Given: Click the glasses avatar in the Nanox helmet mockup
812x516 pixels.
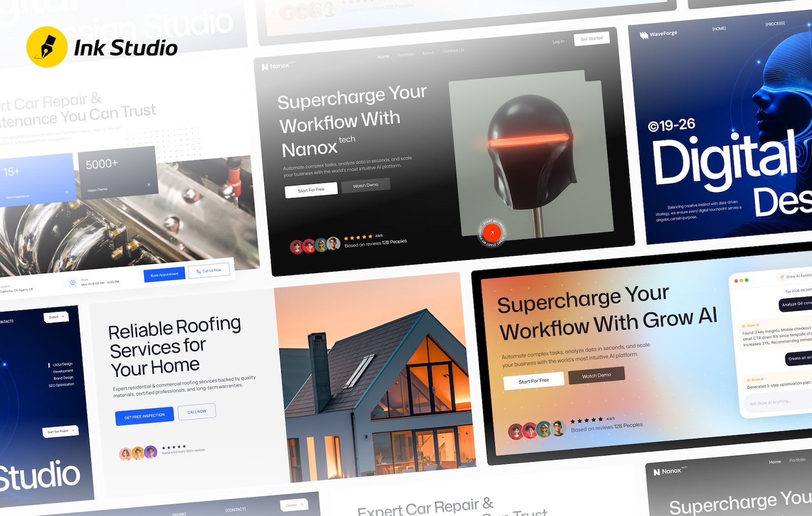Looking at the screenshot, I should [x=333, y=243].
